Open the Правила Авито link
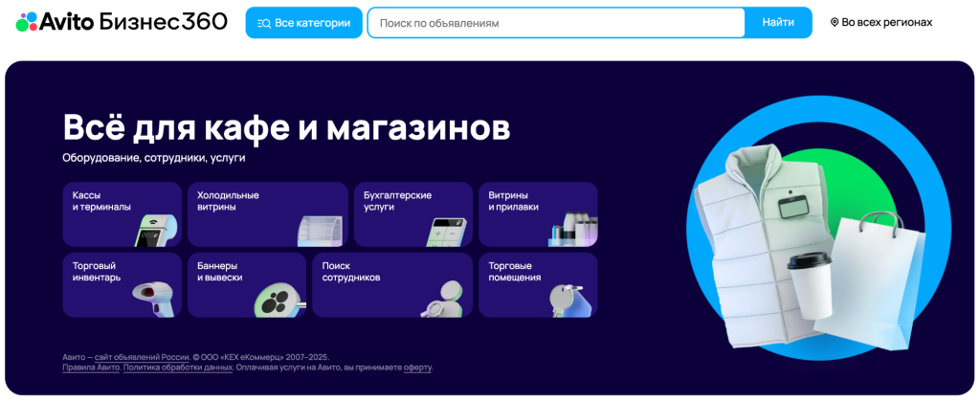Viewport: 980px width, 402px height. (91, 368)
